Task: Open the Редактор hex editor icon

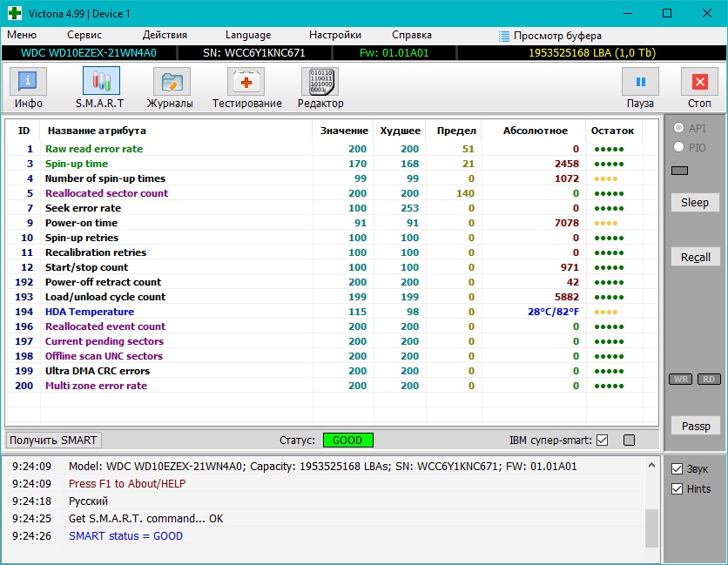Action: (320, 82)
